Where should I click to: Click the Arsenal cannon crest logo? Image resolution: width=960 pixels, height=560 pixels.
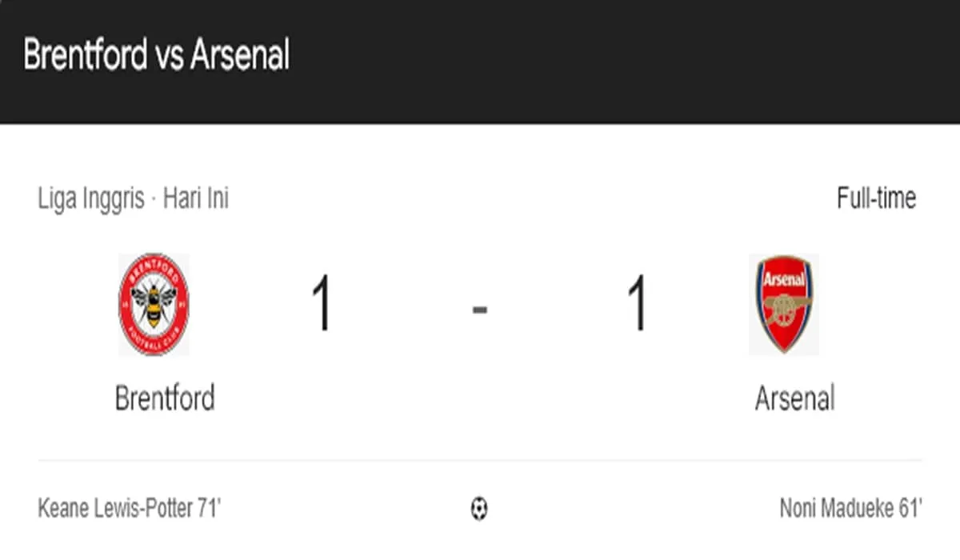[x=784, y=304]
